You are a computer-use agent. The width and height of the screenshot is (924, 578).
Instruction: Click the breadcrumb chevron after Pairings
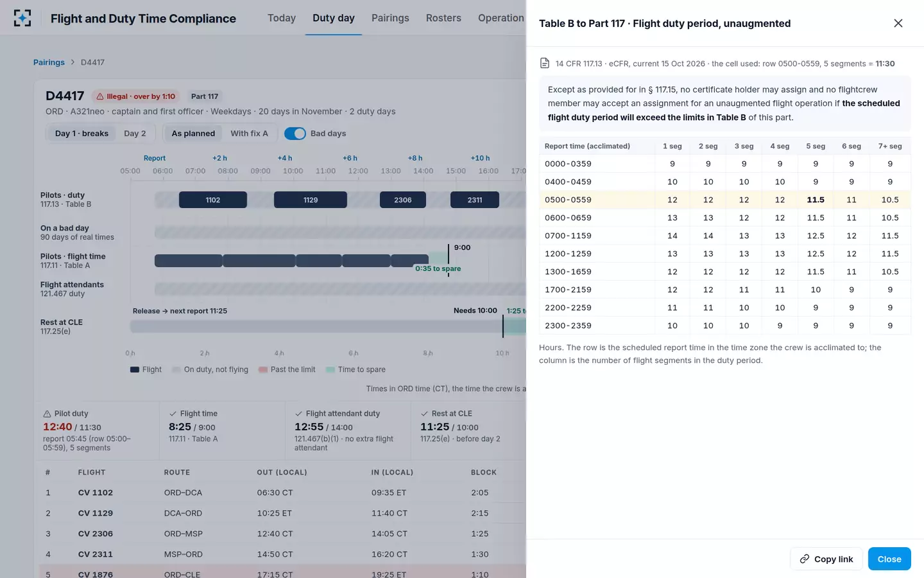73,62
